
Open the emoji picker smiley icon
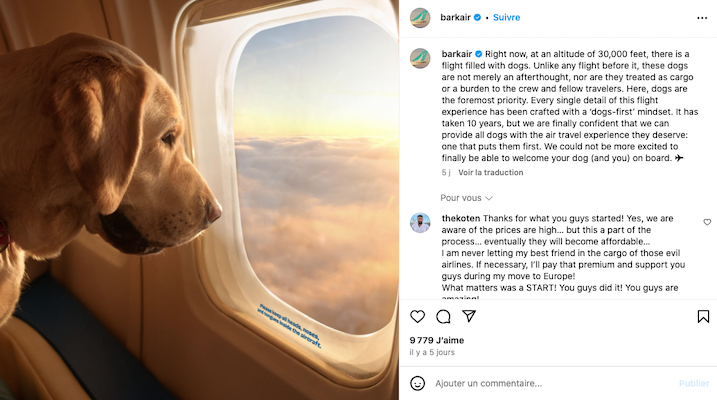(x=417, y=383)
